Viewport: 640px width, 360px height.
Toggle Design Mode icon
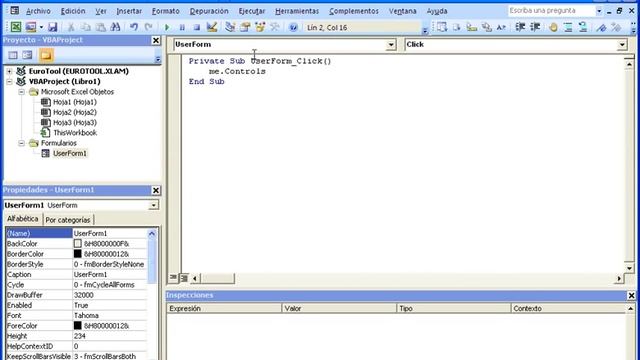coord(212,27)
